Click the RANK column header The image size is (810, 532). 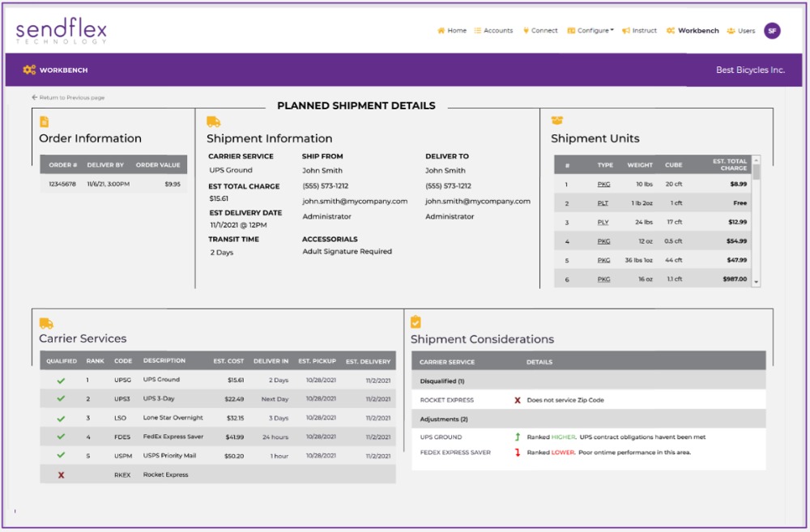[x=95, y=361]
